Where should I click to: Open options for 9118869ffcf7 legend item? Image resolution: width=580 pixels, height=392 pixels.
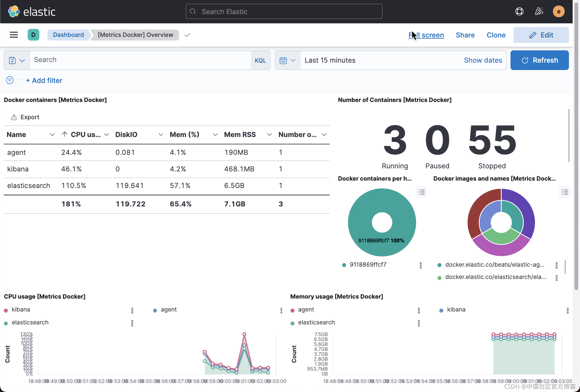click(x=421, y=265)
